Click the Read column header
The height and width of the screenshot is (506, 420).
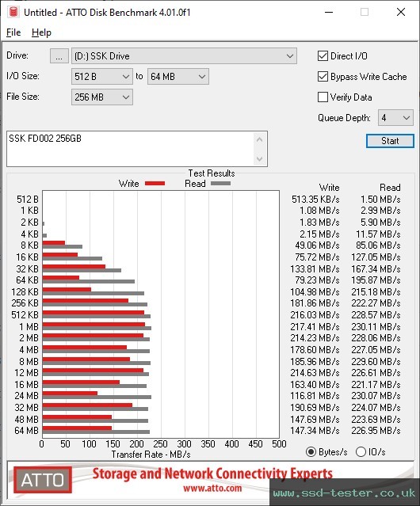pyautogui.click(x=390, y=188)
